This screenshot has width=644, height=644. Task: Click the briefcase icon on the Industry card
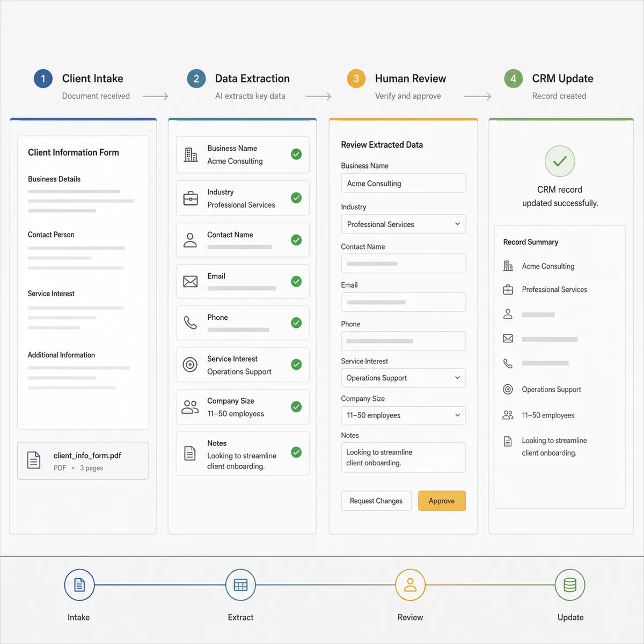(x=191, y=198)
